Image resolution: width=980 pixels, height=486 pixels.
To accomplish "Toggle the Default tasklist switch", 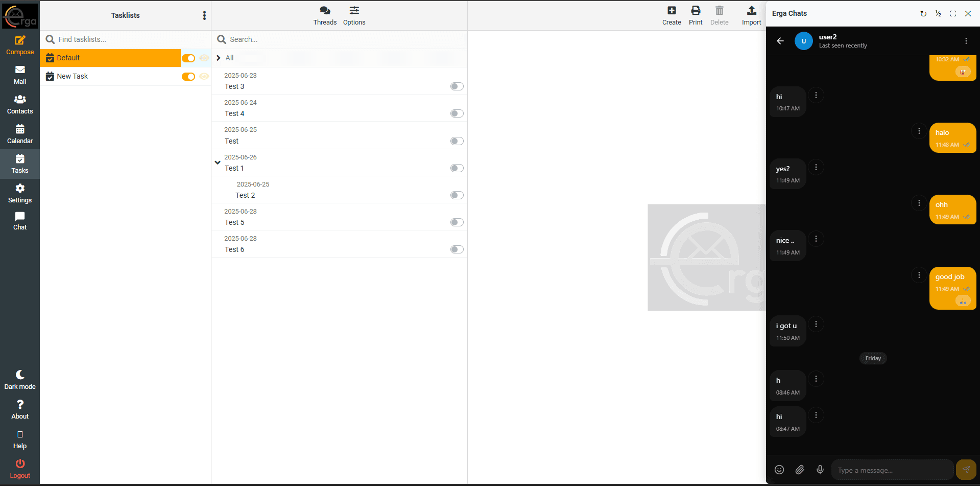I will 188,58.
